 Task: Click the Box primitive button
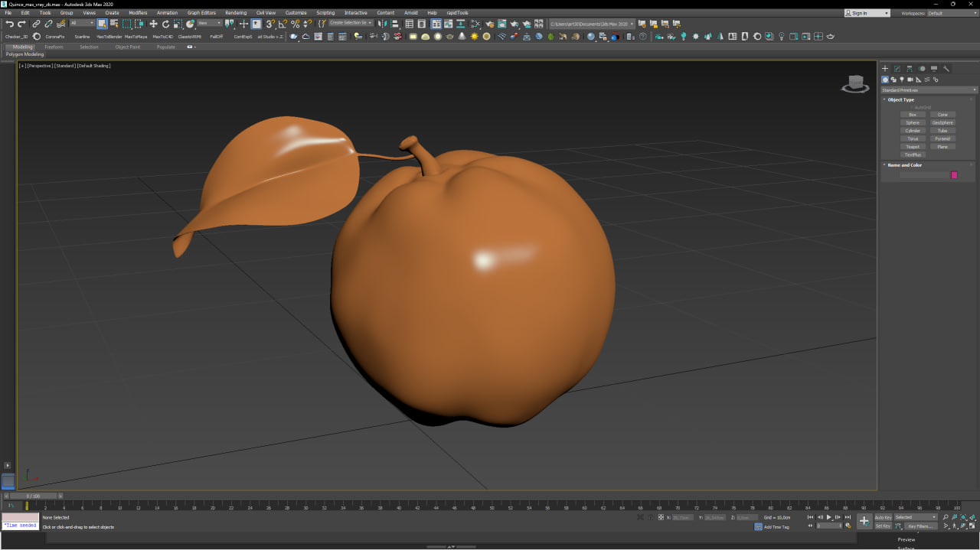point(913,115)
